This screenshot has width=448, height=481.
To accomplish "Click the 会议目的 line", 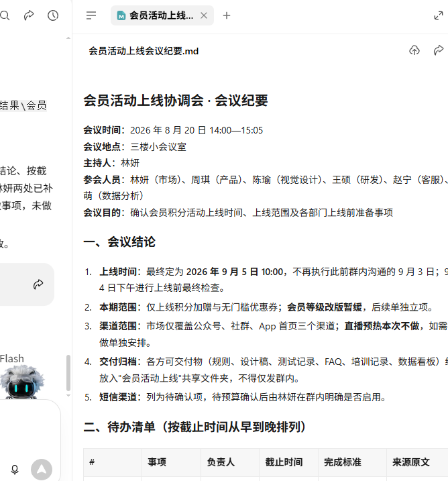I will (x=238, y=213).
